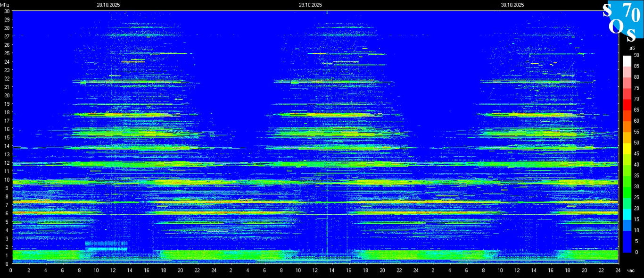Click the 14 MHz frequency axis tick
Screen dimensions: 644x278
coord(7,146)
